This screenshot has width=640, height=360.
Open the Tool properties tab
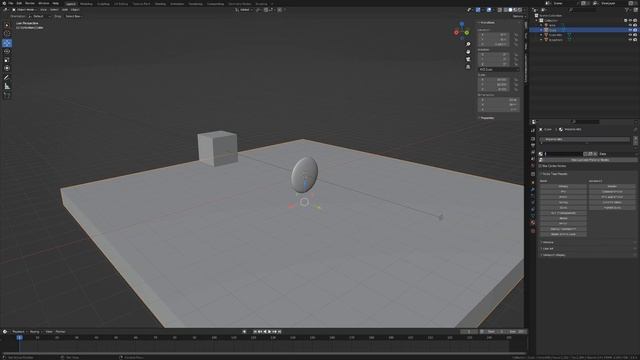click(x=533, y=131)
